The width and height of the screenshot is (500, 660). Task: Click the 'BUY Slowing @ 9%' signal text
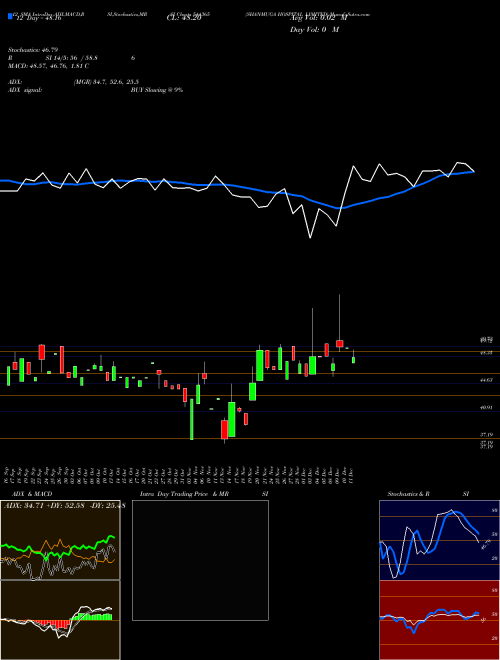(157, 90)
